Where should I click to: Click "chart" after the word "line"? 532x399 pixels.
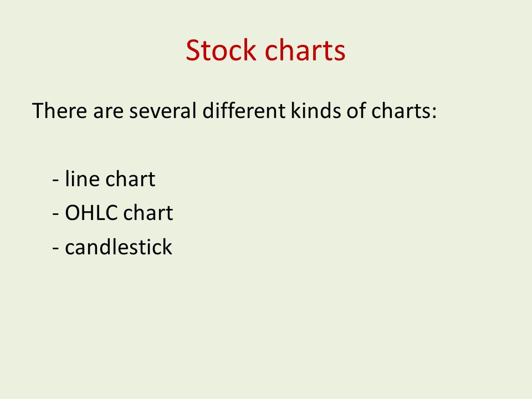tap(130, 178)
